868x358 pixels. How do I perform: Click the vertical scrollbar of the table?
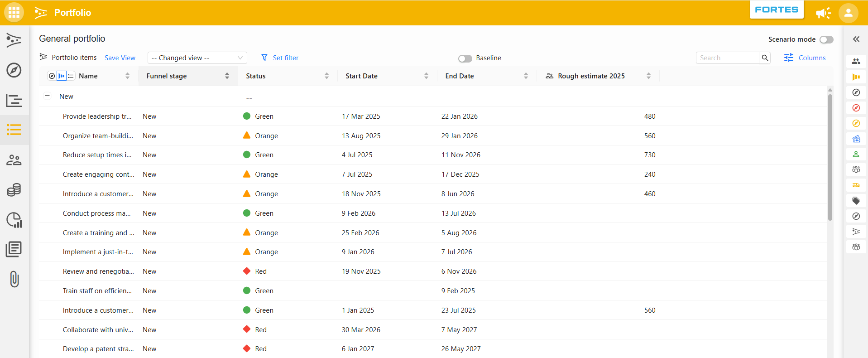(830, 157)
